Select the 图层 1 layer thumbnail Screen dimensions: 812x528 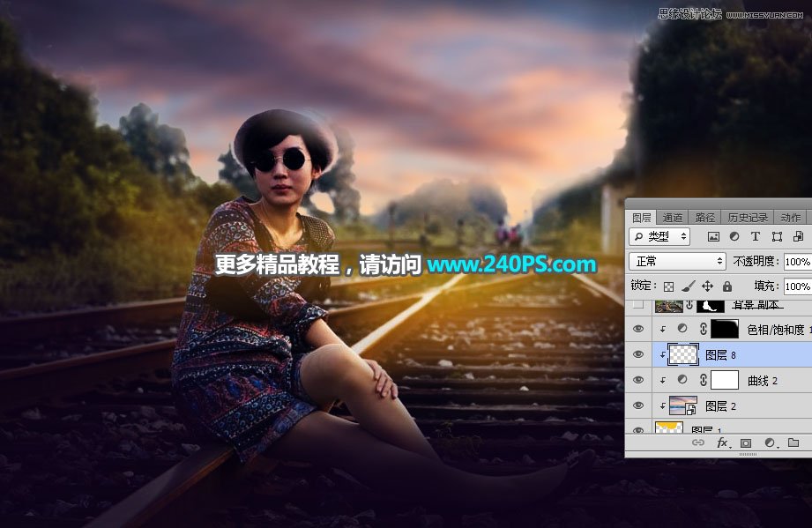tap(668, 427)
